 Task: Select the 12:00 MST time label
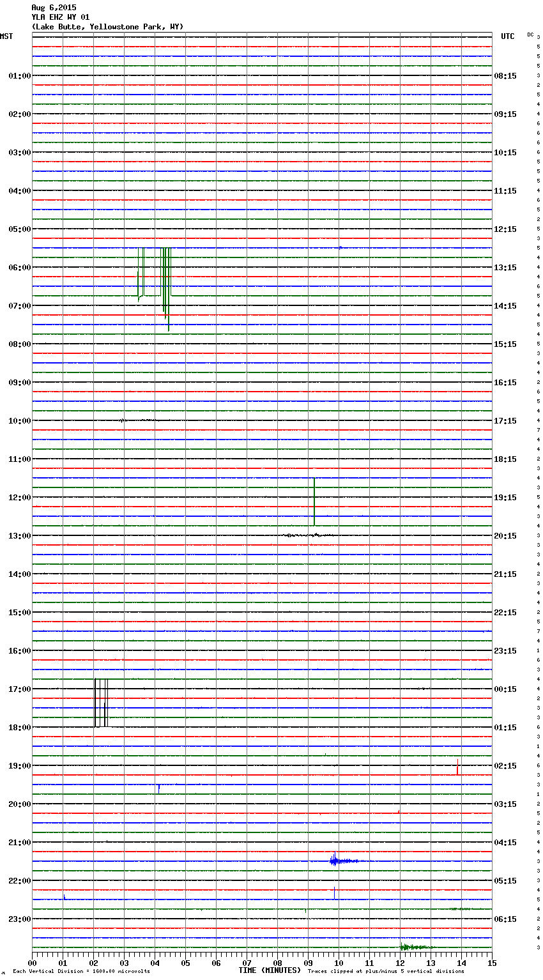click(x=20, y=498)
